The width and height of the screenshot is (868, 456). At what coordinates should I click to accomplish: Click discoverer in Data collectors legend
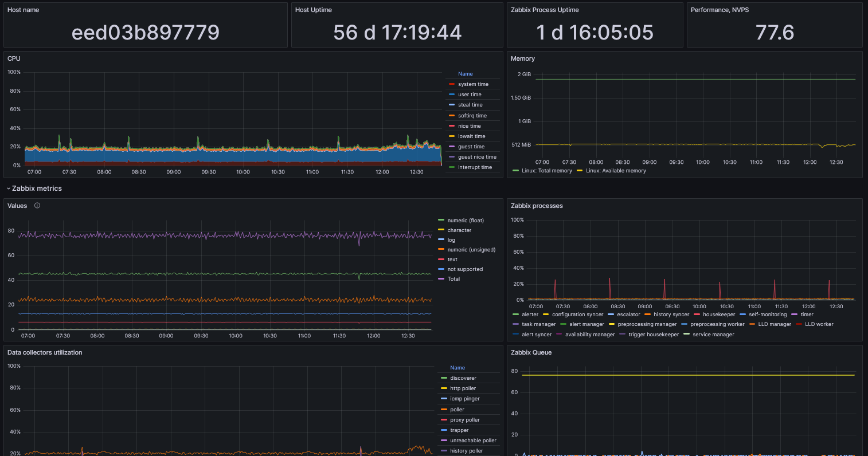[463, 378]
